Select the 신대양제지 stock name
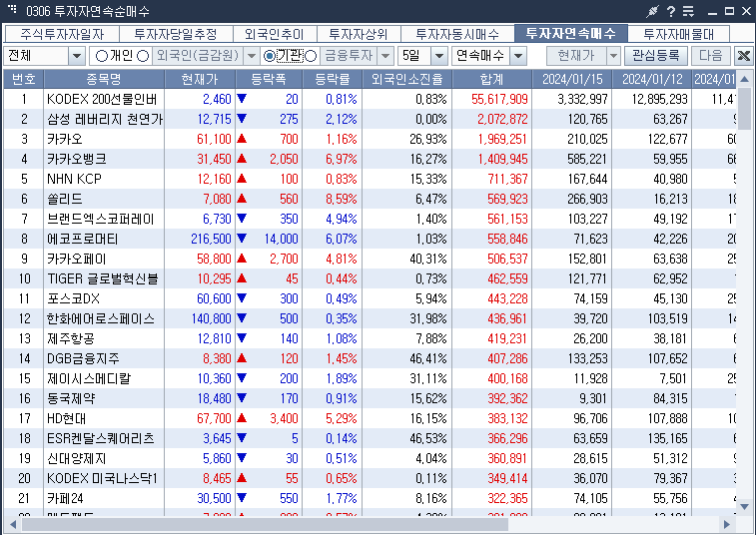This screenshot has height=535, width=756. [76, 458]
